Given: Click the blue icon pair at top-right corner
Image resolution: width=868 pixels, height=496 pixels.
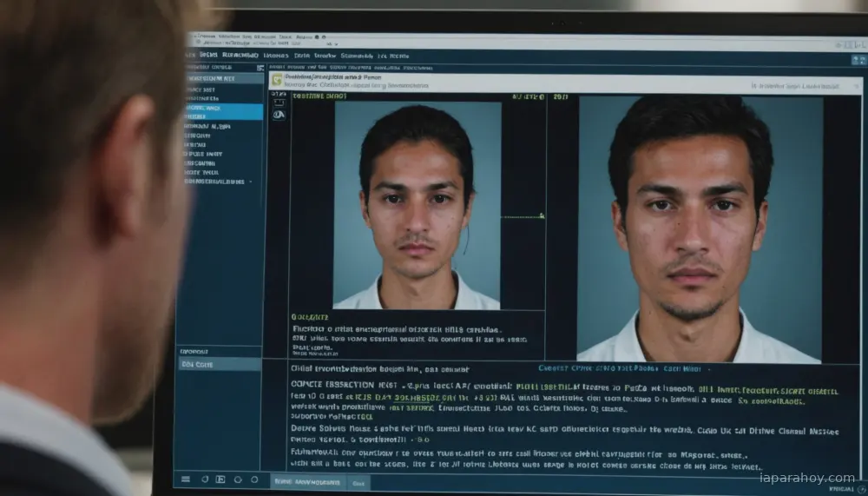Looking at the screenshot, I should (858, 60).
